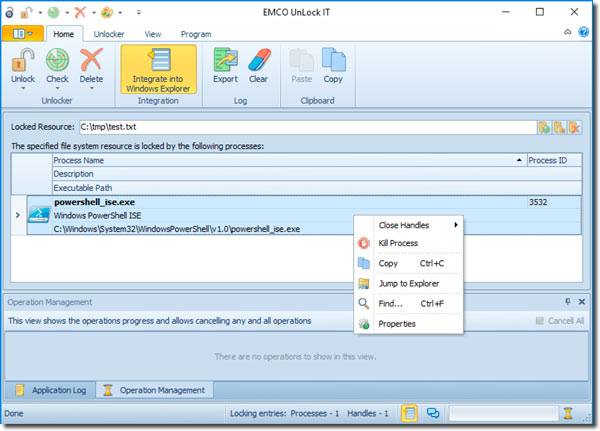Click the lock icon in title bar
This screenshot has height=431, width=600.
9,13
